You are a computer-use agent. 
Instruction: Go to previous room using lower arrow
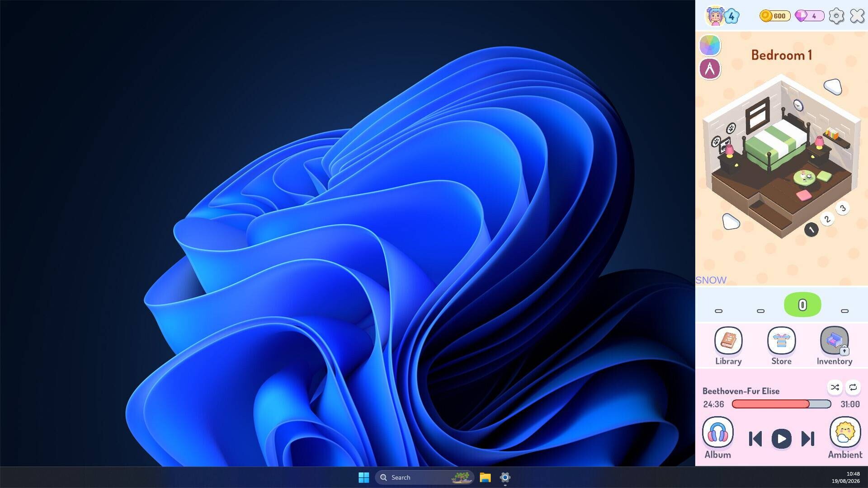(731, 221)
